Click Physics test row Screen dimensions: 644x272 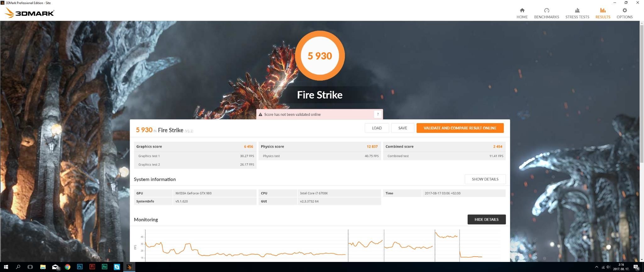[x=320, y=156]
